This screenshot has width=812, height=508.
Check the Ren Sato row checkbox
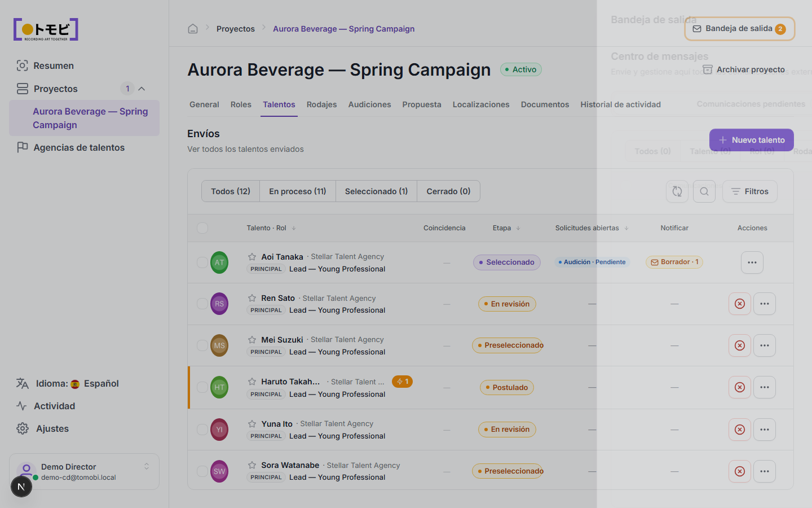pos(202,304)
